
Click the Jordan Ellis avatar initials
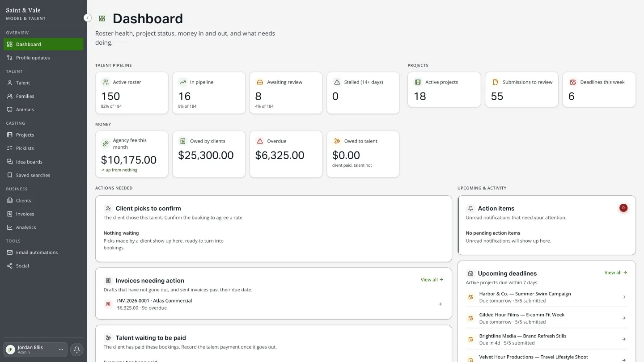coord(10,349)
